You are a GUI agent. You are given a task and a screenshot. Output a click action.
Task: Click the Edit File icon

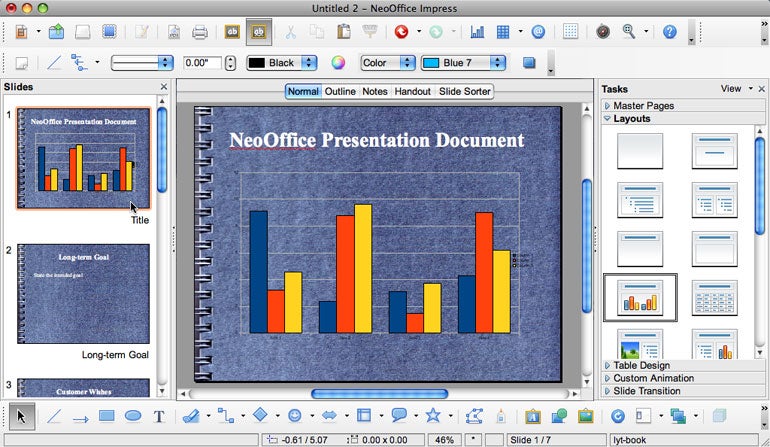141,32
